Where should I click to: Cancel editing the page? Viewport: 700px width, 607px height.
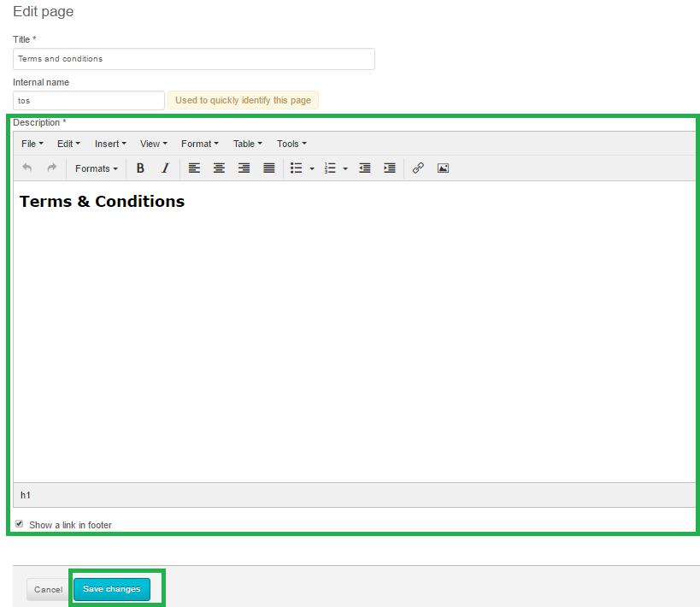coord(49,590)
